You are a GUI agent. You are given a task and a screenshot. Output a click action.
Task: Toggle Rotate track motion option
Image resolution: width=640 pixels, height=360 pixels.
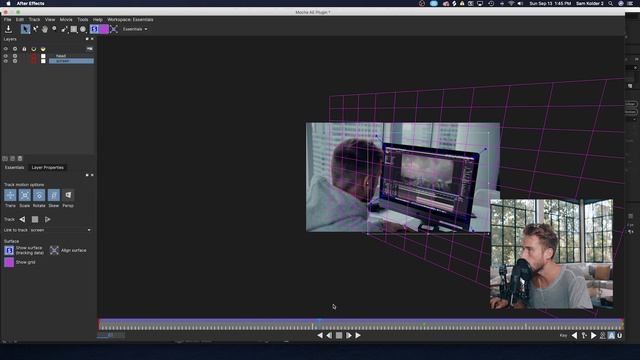click(x=39, y=195)
